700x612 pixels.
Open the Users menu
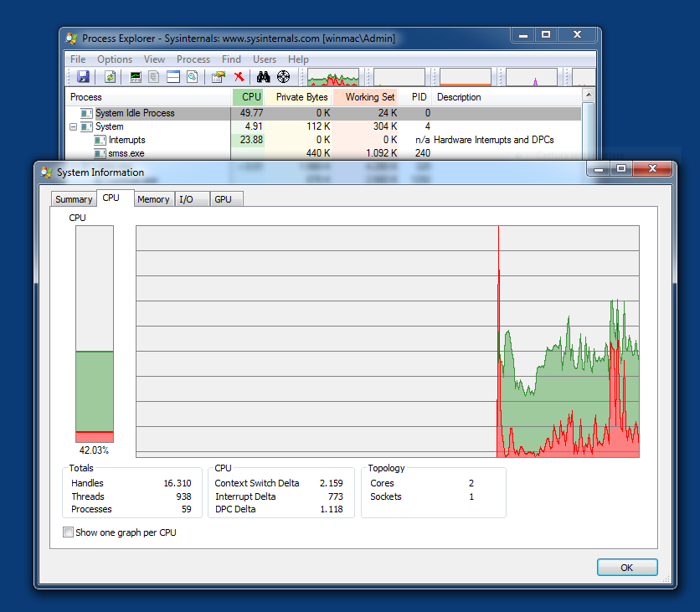click(x=265, y=59)
